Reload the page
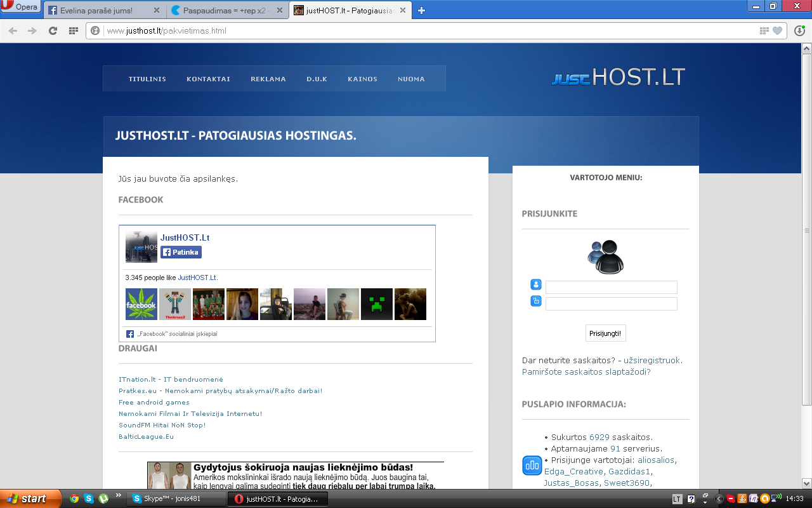Image resolution: width=812 pixels, height=508 pixels. point(53,30)
